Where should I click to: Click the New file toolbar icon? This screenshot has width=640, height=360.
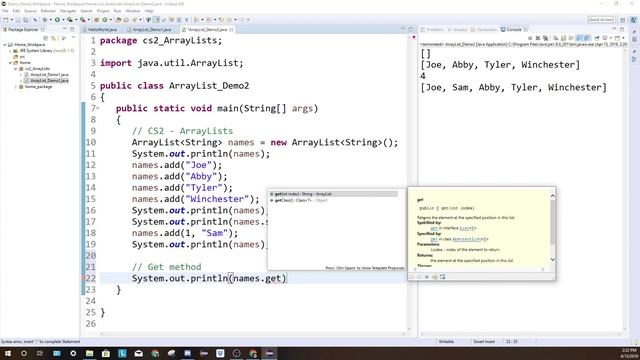6,20
